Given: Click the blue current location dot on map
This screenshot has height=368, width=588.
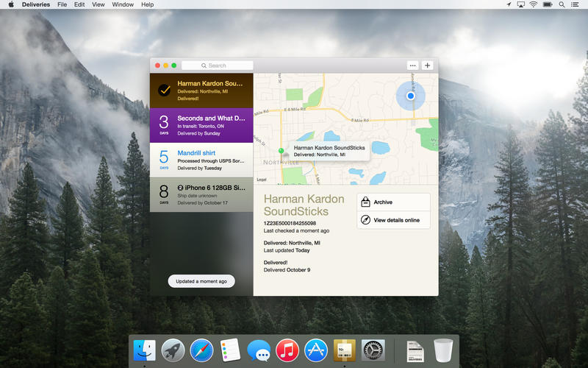Looking at the screenshot, I should click(x=411, y=96).
